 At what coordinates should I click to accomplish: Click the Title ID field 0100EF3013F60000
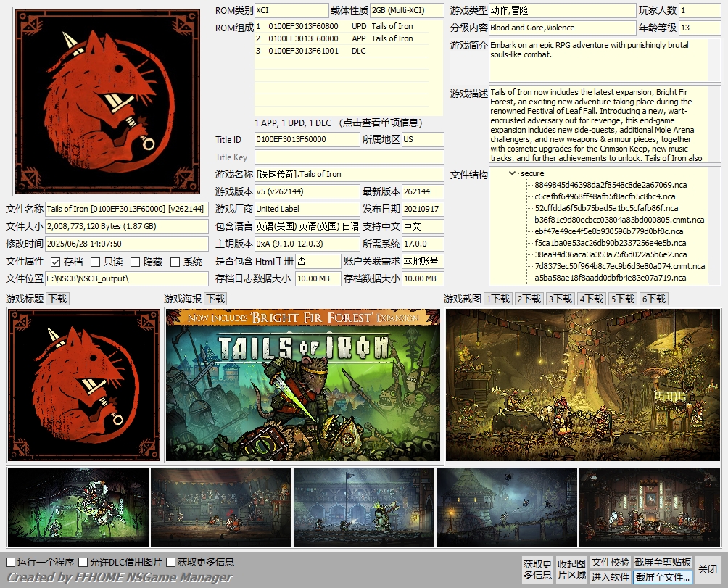pyautogui.click(x=307, y=139)
